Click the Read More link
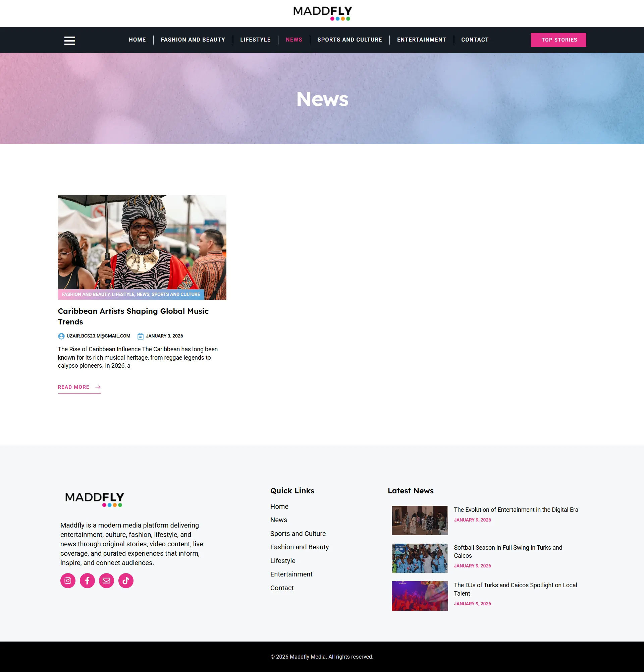The width and height of the screenshot is (644, 672). coord(73,387)
